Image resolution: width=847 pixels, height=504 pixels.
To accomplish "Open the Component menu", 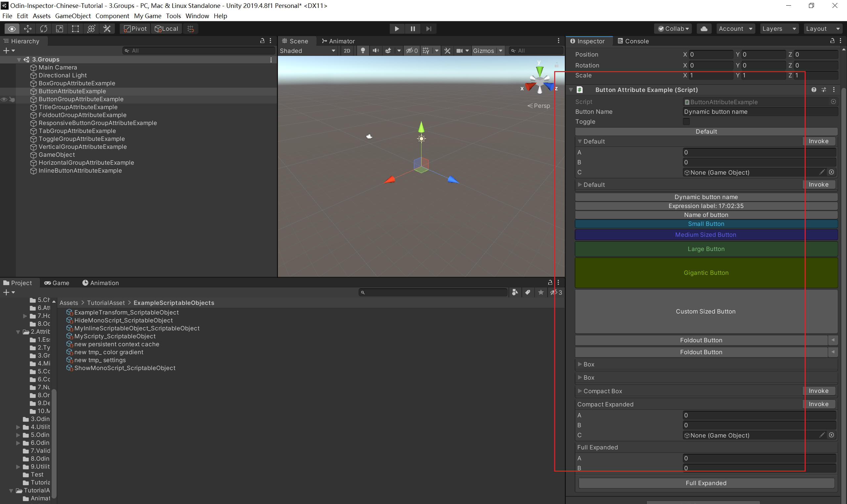I will [x=112, y=16].
